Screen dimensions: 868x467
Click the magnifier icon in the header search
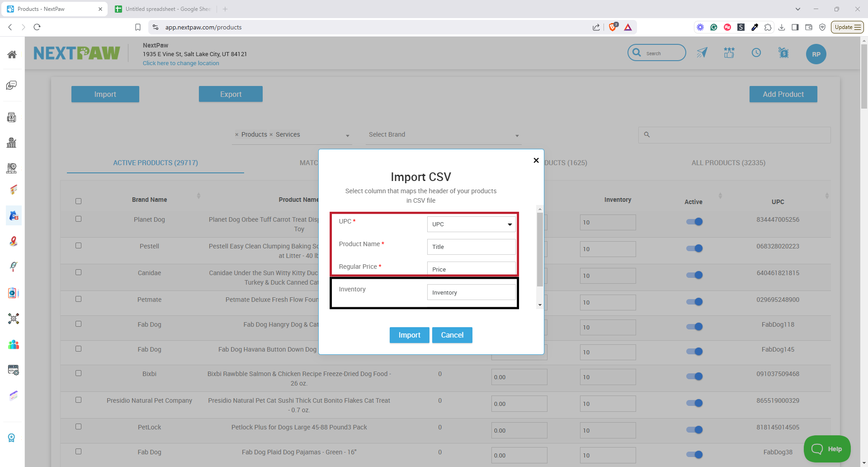(x=637, y=52)
